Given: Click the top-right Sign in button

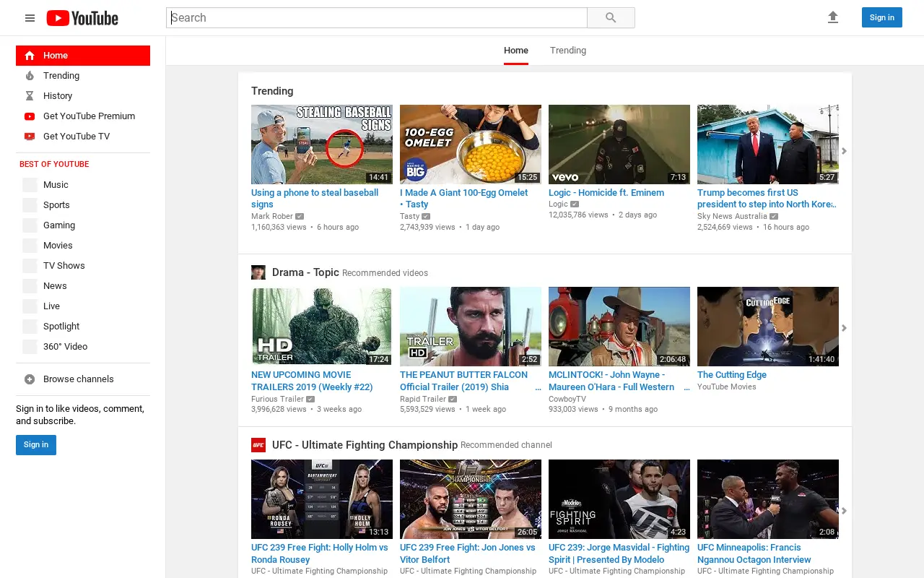Looking at the screenshot, I should 881,17.
